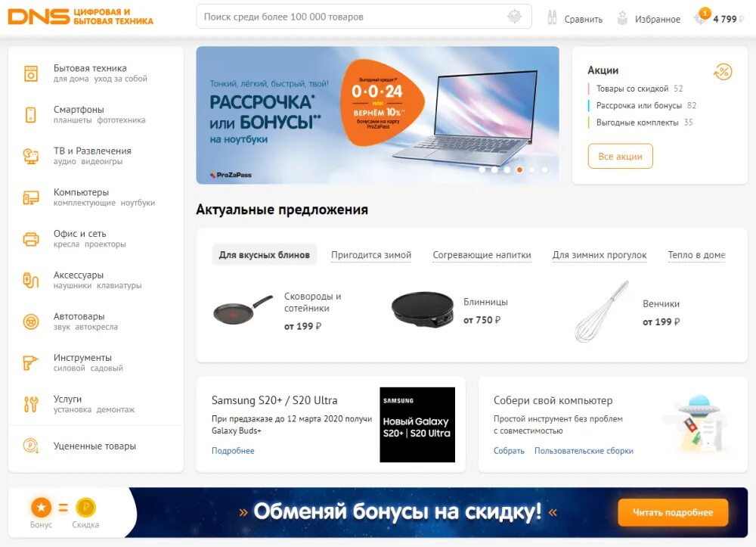756x547 pixels.
Task: Select the active orange banner slide dot
Action: pyautogui.click(x=519, y=169)
